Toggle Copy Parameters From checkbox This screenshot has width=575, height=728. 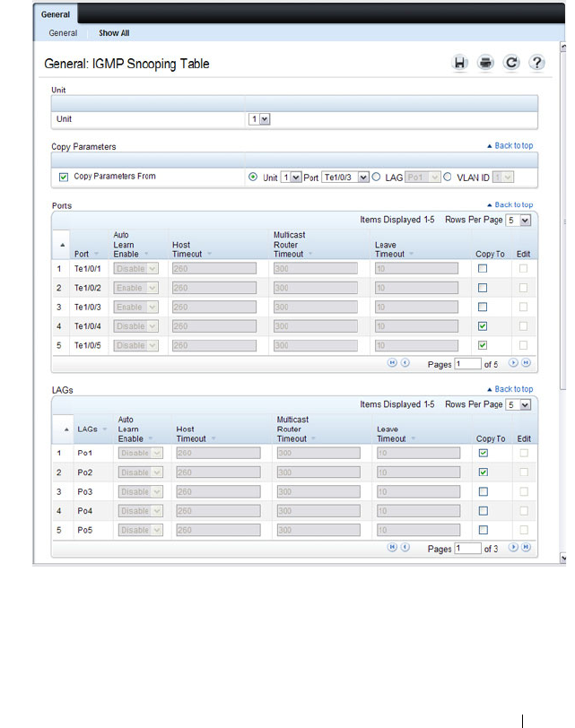[x=64, y=177]
